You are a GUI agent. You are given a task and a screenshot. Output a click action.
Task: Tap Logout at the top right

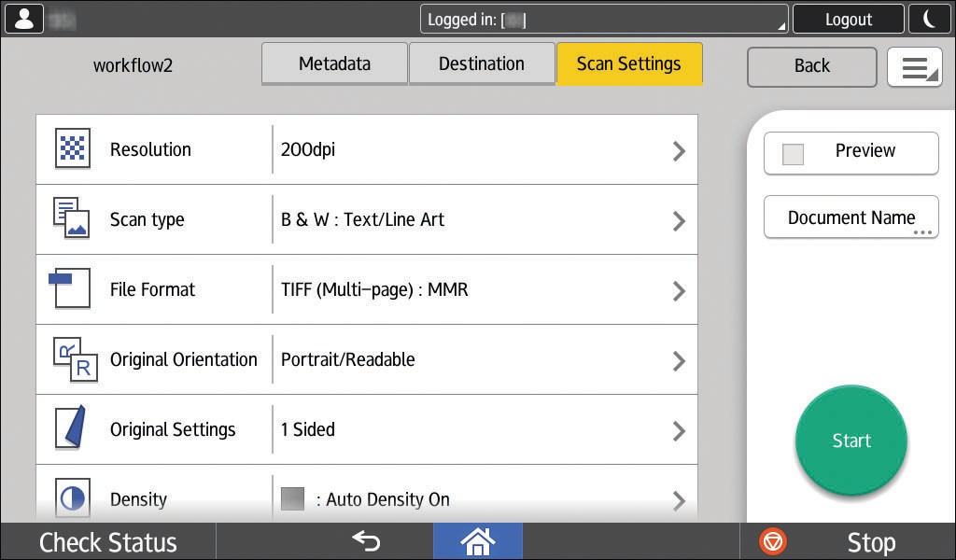(848, 18)
